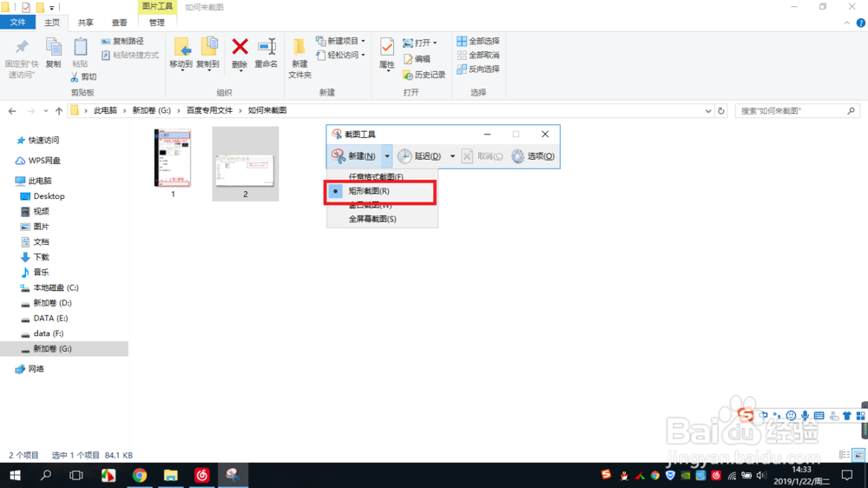Screen dimensions: 868x488
Task: Open the File (文件) tab
Action: (x=17, y=23)
